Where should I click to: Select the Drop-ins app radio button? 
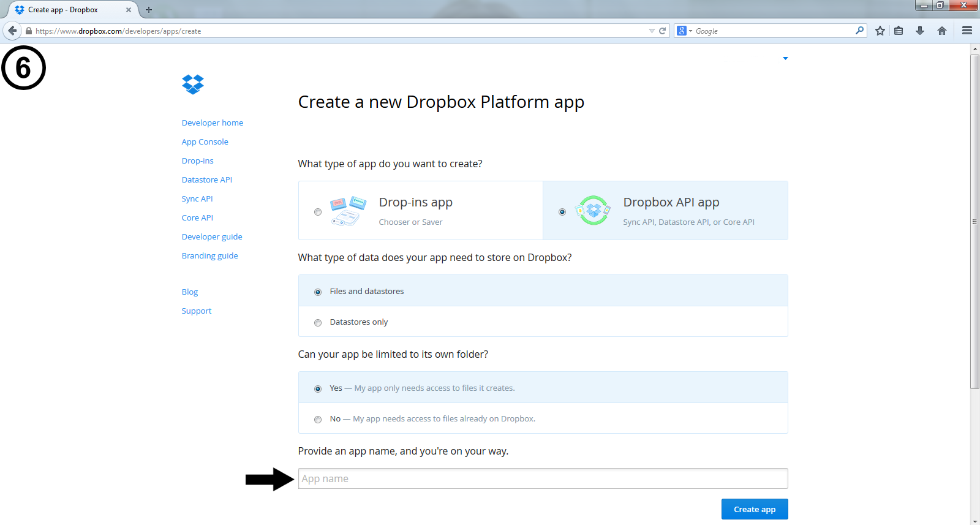point(317,212)
